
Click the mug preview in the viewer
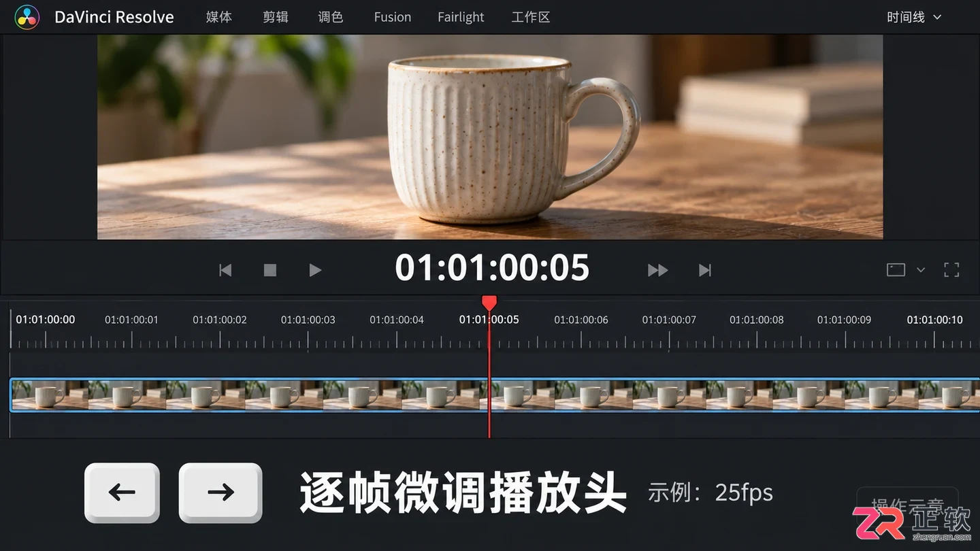[490, 137]
